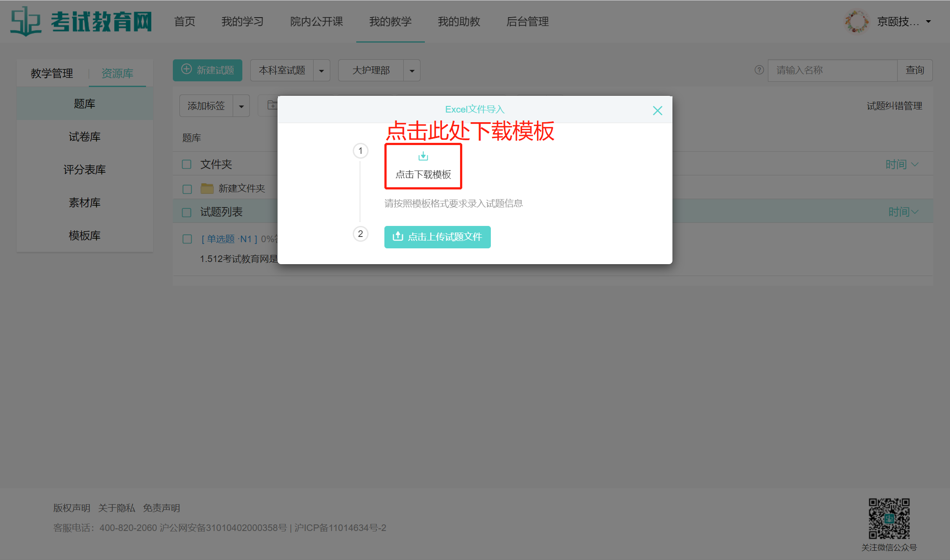Screen dimensions: 950x560
Task: Select the 单选题 N1 question checkbox
Action: (187, 239)
